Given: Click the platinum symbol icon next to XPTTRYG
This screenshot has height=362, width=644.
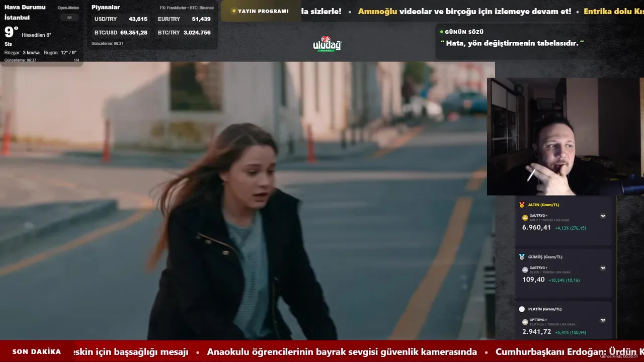Looking at the screenshot, I should pos(525,322).
